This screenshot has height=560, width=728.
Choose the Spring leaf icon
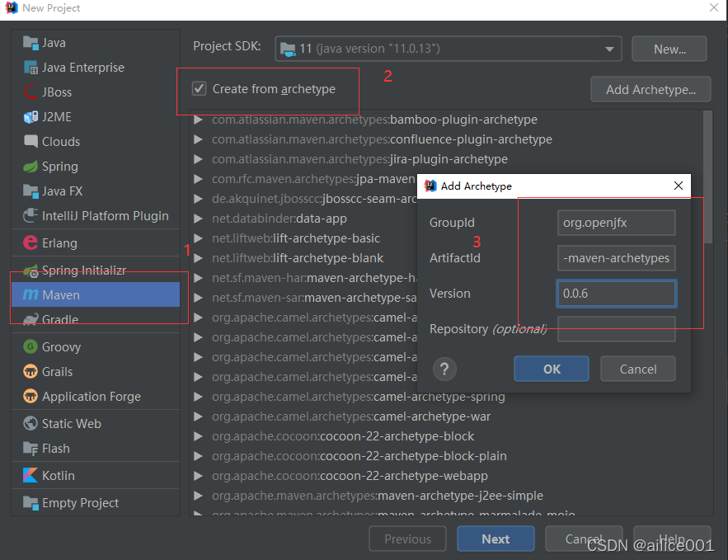[x=31, y=167]
